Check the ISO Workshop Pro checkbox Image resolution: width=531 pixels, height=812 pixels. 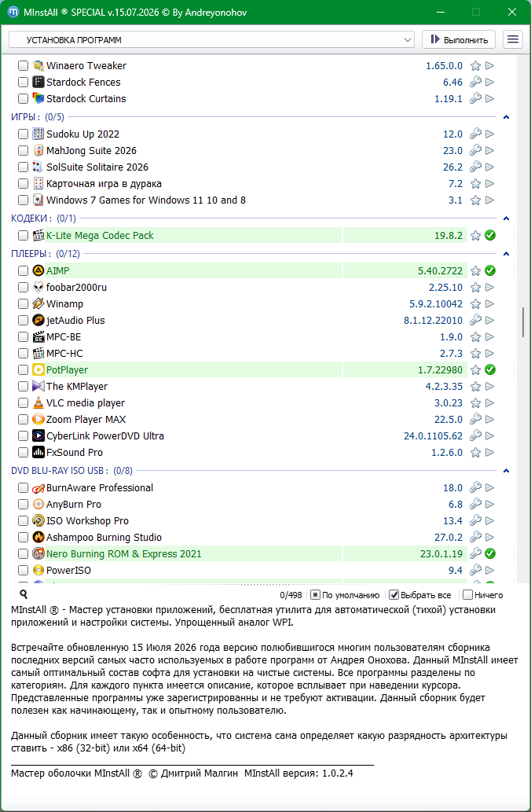[23, 521]
